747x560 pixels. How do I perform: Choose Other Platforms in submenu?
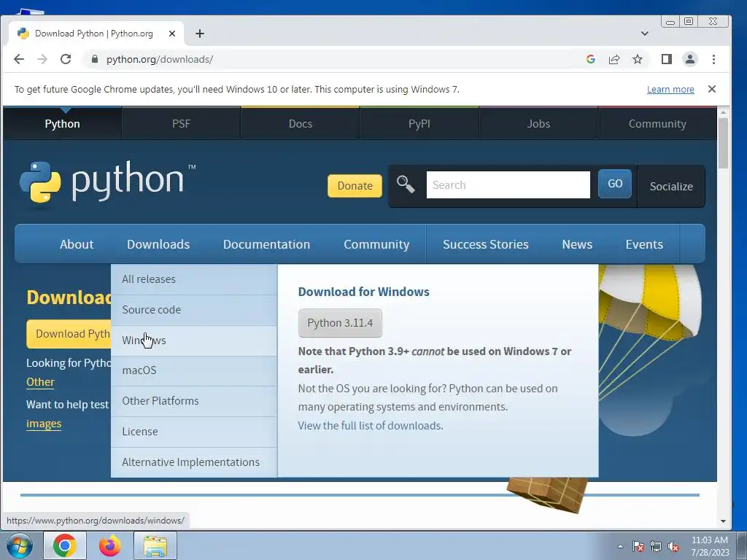point(194,401)
